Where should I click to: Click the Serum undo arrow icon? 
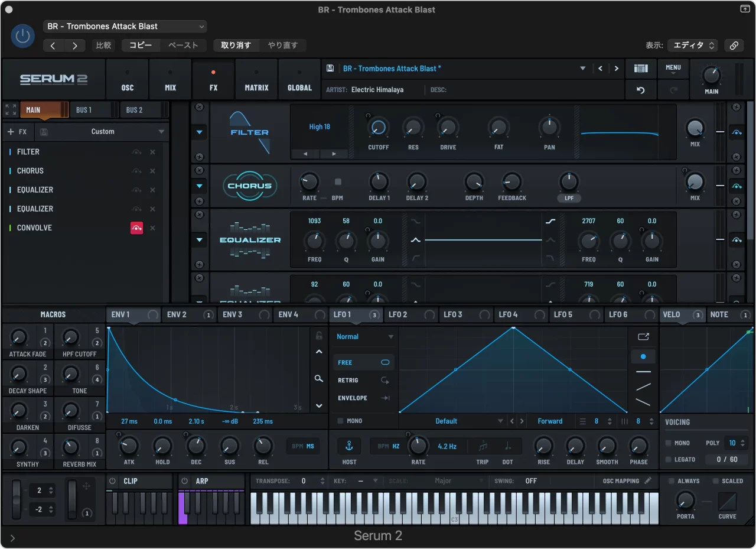(641, 90)
